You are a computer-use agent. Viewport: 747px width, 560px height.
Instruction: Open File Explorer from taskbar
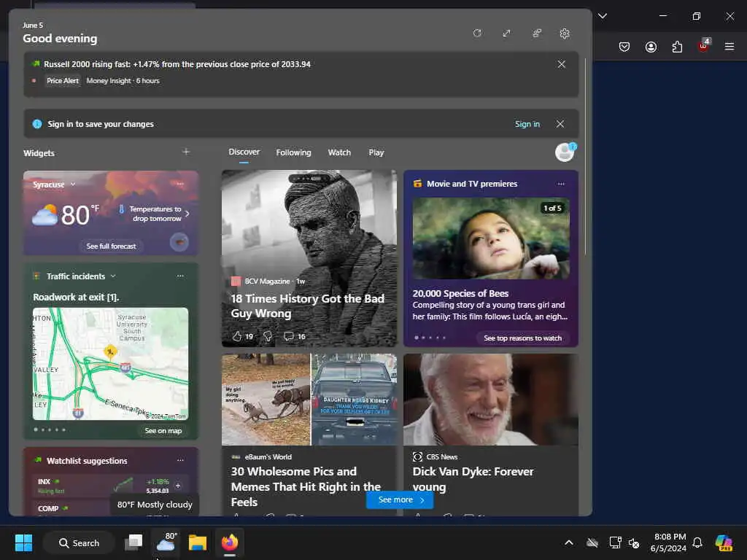197,542
